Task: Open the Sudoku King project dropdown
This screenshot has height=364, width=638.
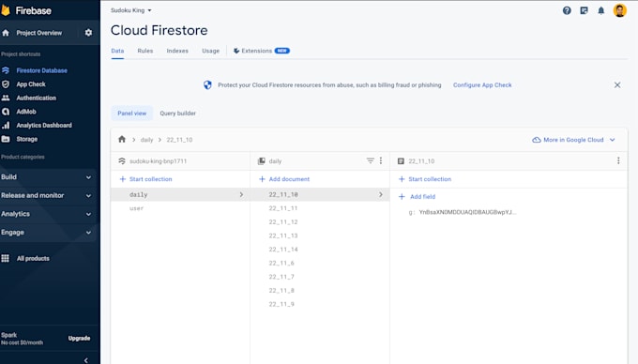Action: click(x=131, y=10)
